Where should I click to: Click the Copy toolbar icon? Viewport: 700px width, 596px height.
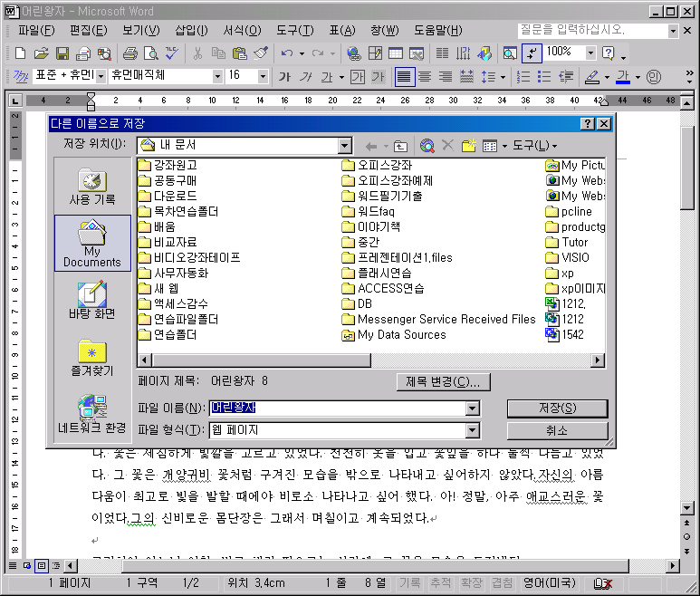218,53
